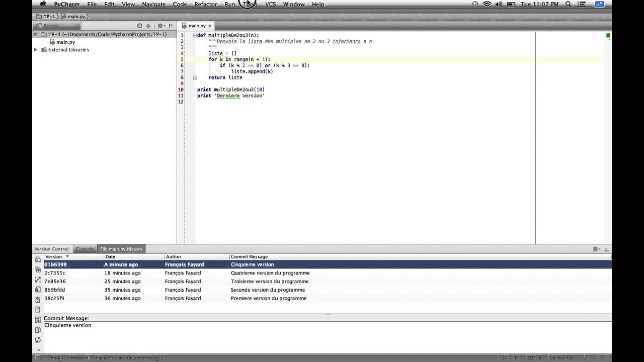Image resolution: width=644 pixels, height=362 pixels.
Task: Click the green inspection status square in editor
Action: (x=608, y=35)
